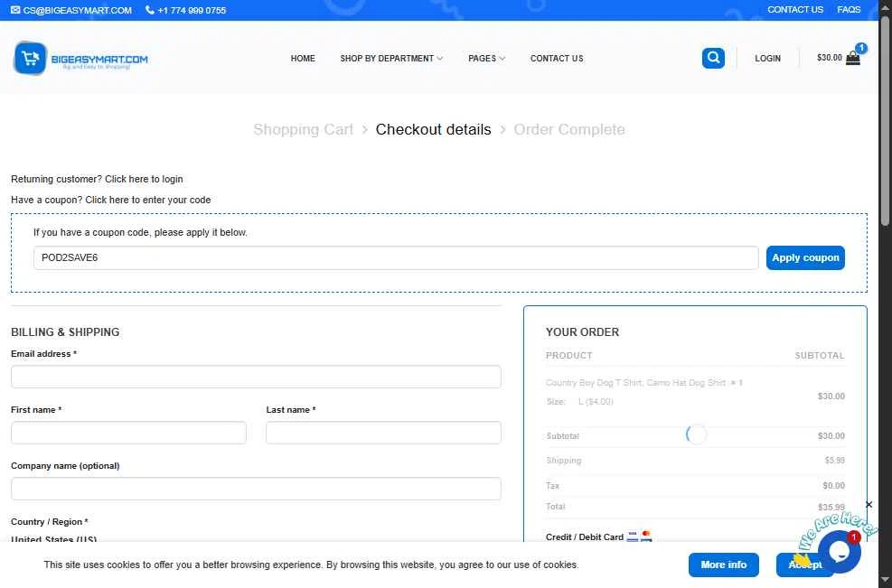Open the live chat bubble icon
The image size is (892, 588).
pyautogui.click(x=839, y=551)
